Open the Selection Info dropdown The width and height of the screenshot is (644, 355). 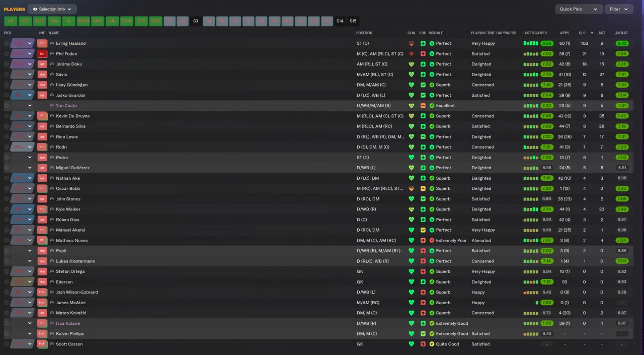tap(52, 9)
